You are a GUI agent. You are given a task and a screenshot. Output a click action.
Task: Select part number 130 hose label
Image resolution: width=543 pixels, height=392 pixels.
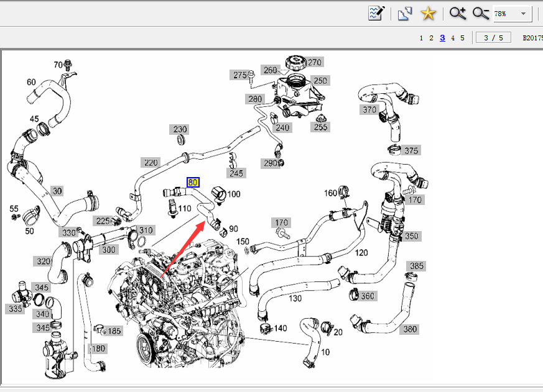pyautogui.click(x=295, y=298)
